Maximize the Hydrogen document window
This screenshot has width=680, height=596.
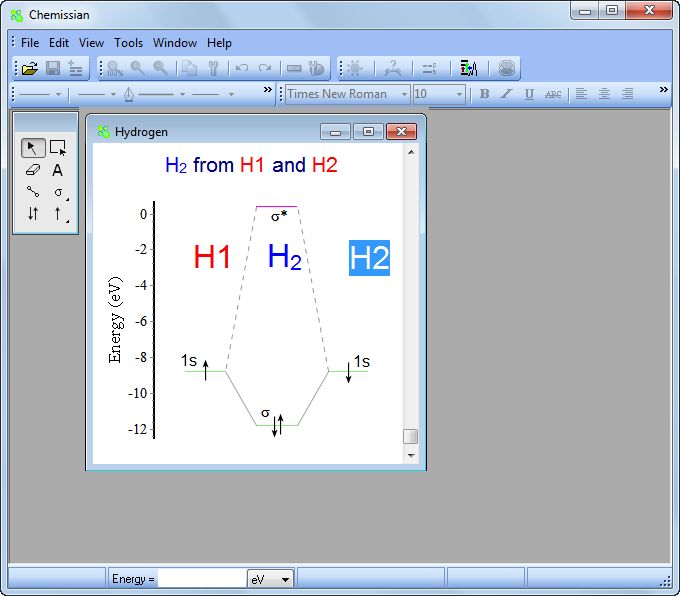pos(368,131)
